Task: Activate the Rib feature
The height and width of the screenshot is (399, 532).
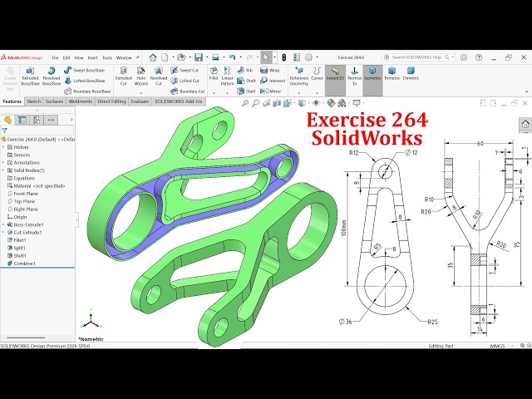Action: click(245, 70)
